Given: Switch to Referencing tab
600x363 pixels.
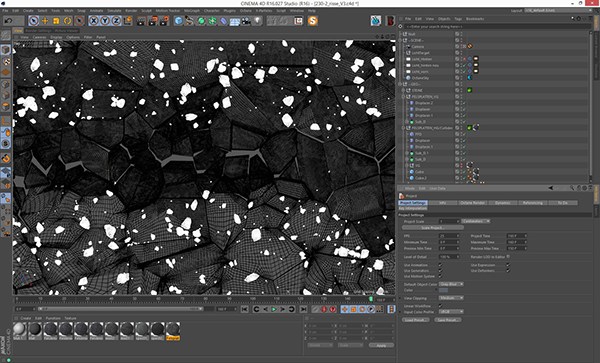Looking at the screenshot, I should [532, 203].
